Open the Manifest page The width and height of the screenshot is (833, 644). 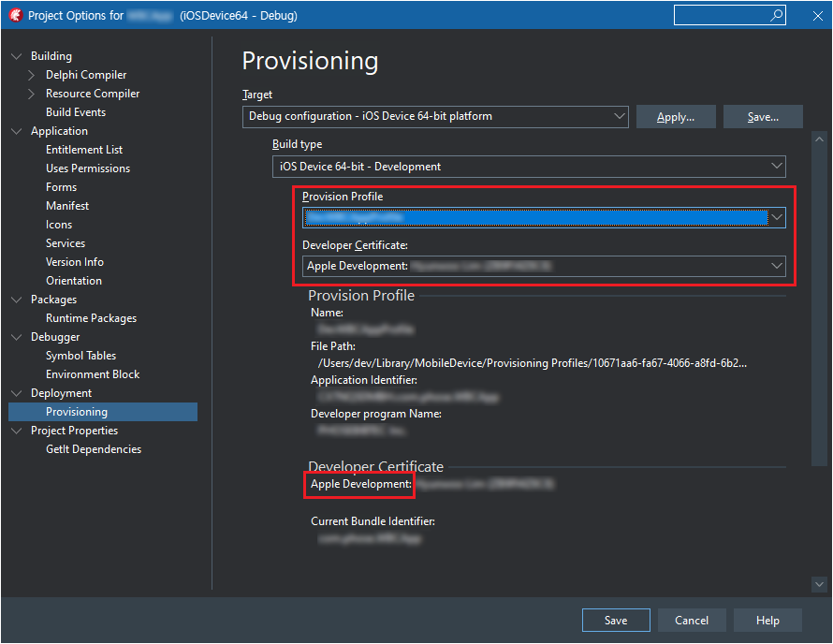(x=67, y=206)
